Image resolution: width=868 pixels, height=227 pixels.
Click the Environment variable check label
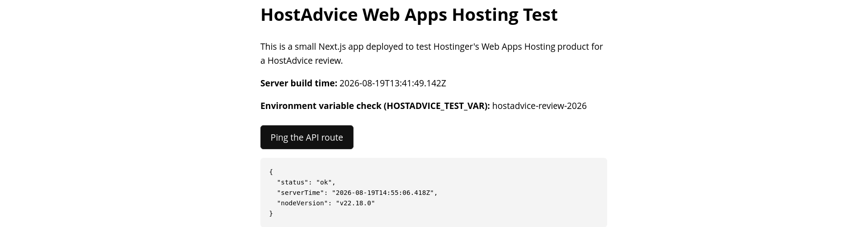pos(375,106)
